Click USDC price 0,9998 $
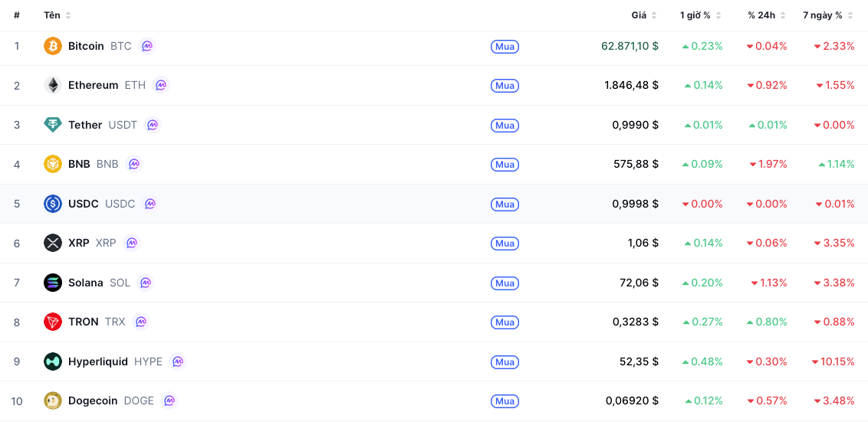Viewport: 868px width, 422px height. tap(636, 204)
